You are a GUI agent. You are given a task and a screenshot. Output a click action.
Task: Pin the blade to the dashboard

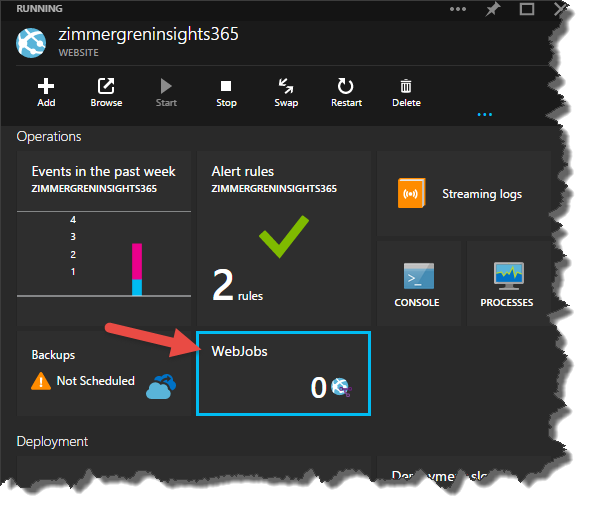493,9
